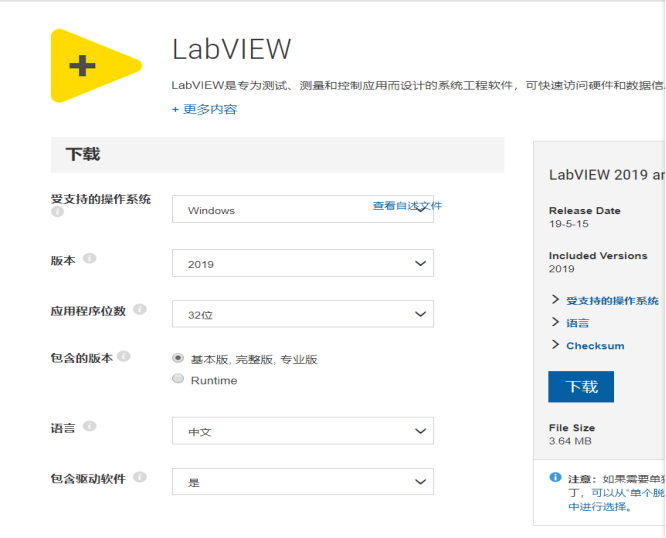
Task: Click the yellow LabVIEW logo icon
Action: coord(96,66)
